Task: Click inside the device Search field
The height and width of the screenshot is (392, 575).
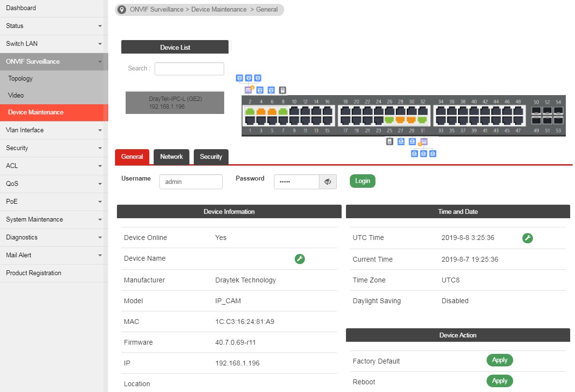Action: click(x=189, y=69)
